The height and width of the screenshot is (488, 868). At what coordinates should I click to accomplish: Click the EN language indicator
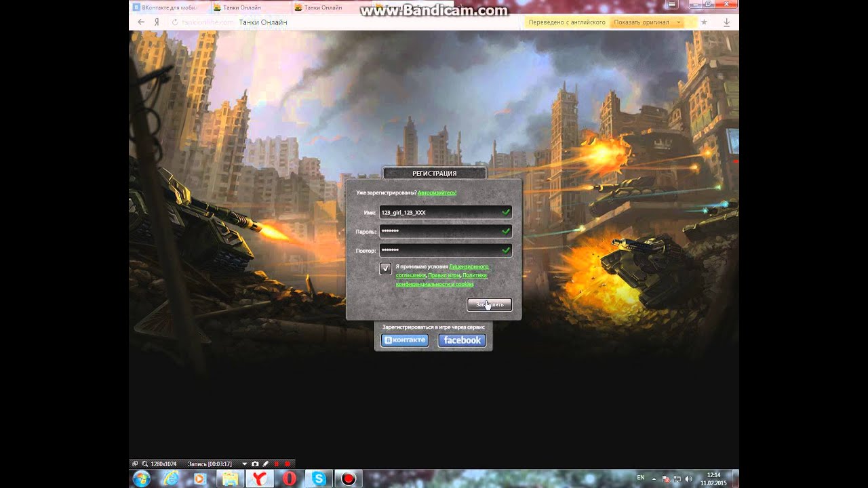pos(641,478)
